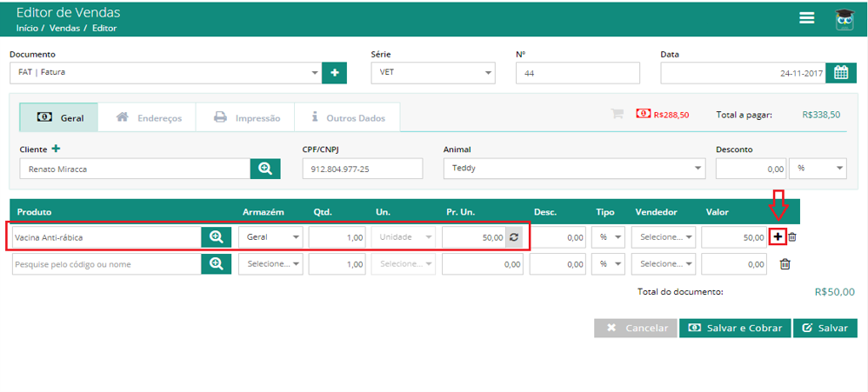This screenshot has width=868, height=392.
Task: Add new client green plus icon
Action: (x=56, y=149)
